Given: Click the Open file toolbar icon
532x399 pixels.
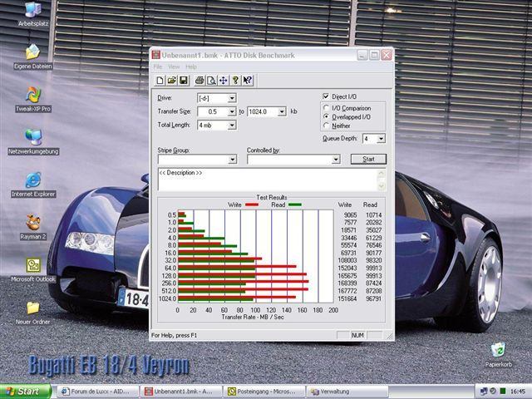Looking at the screenshot, I should click(x=172, y=81).
